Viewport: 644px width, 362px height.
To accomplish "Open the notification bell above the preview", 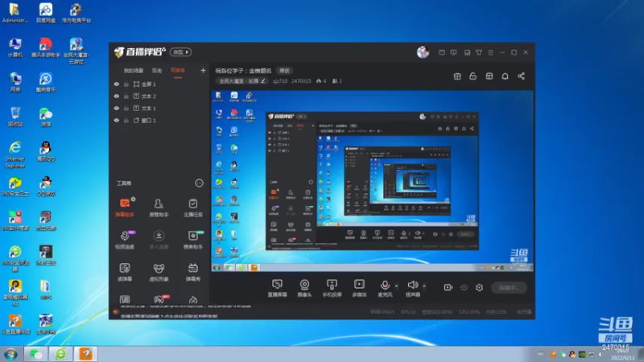I will (505, 76).
